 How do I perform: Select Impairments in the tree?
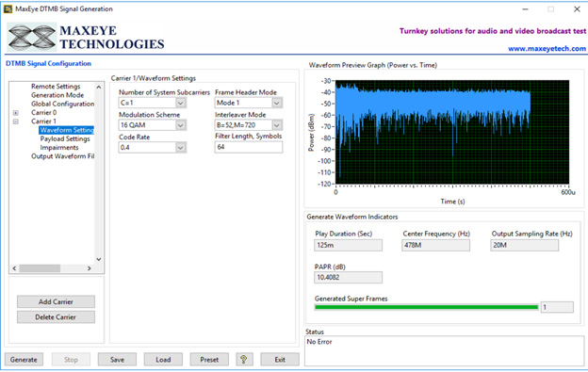[59, 148]
